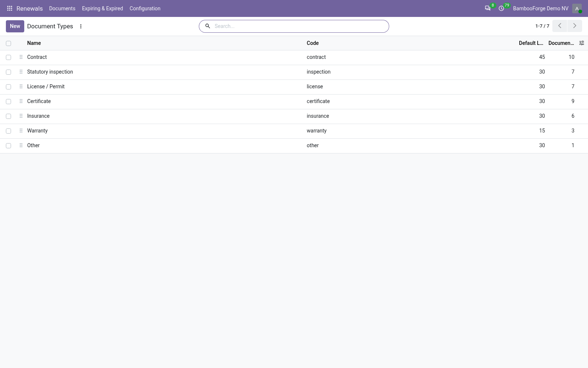588x368 pixels.
Task: Go to the previous page arrow
Action: tap(560, 26)
